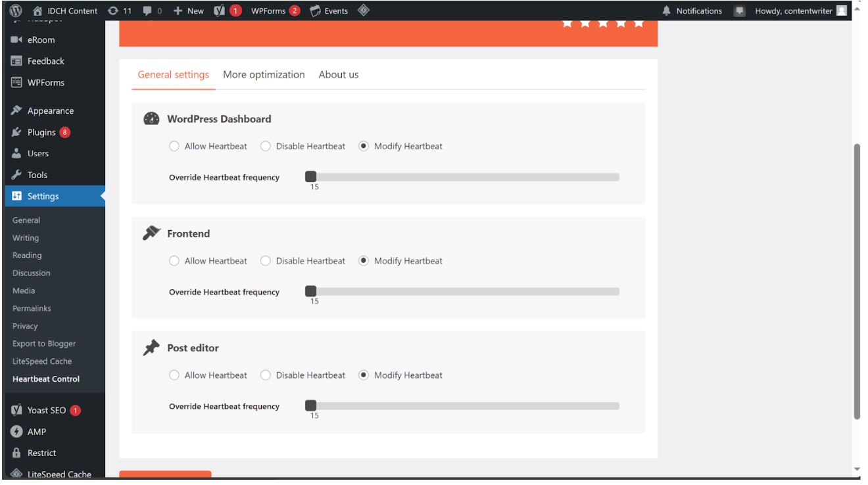Open WPForms from the admin bar

[x=270, y=10]
